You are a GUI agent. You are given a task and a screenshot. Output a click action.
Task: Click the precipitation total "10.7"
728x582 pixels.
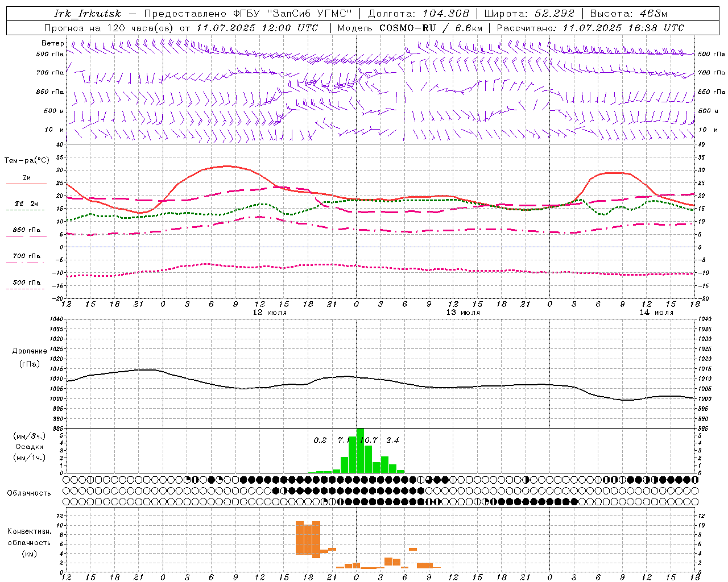[369, 440]
